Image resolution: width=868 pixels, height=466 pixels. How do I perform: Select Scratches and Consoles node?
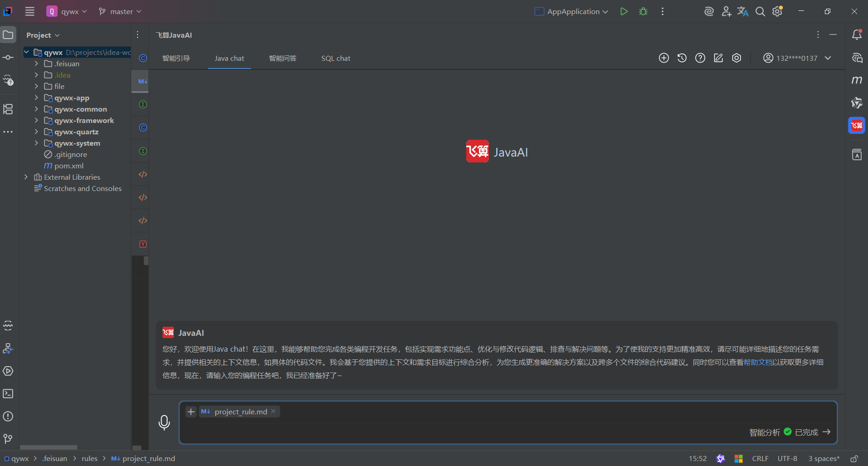click(83, 188)
